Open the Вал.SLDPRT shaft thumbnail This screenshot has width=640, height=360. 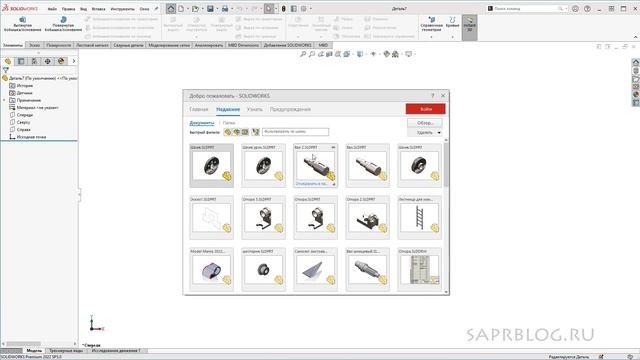point(367,165)
